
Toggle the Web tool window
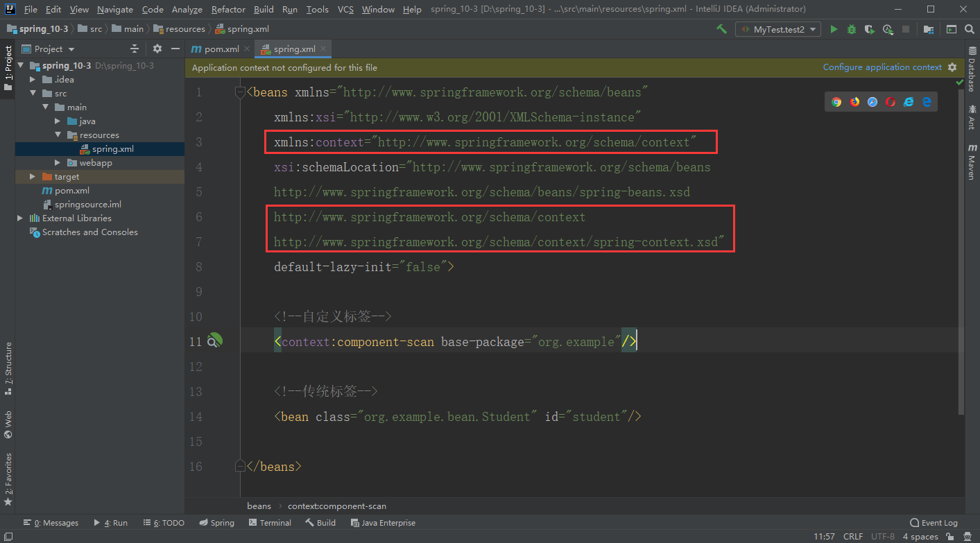click(8, 425)
